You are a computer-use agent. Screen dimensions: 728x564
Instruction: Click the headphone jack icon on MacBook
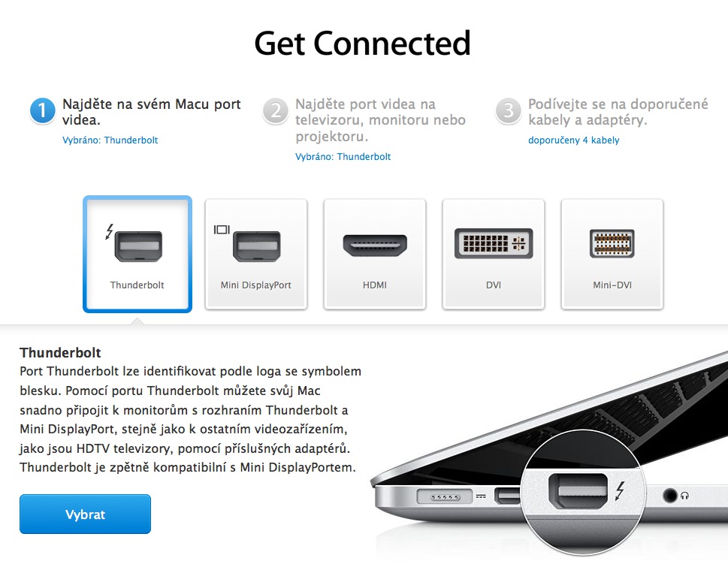(669, 496)
